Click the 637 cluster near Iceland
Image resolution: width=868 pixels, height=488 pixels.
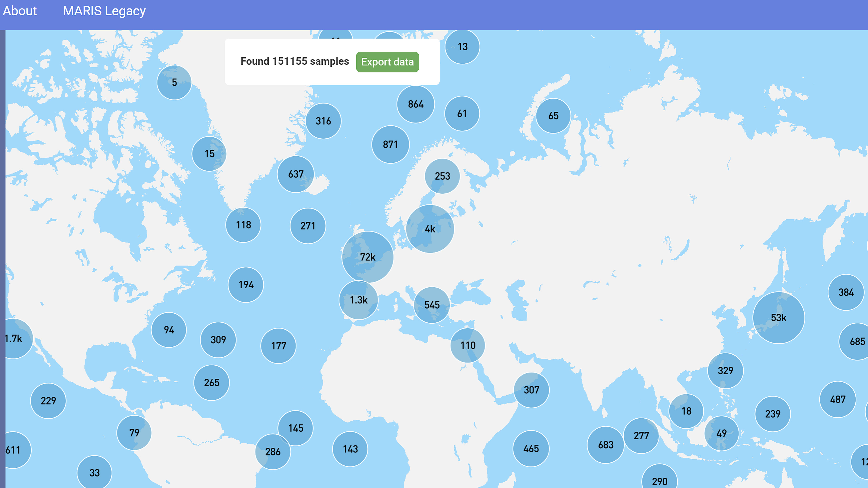click(296, 174)
